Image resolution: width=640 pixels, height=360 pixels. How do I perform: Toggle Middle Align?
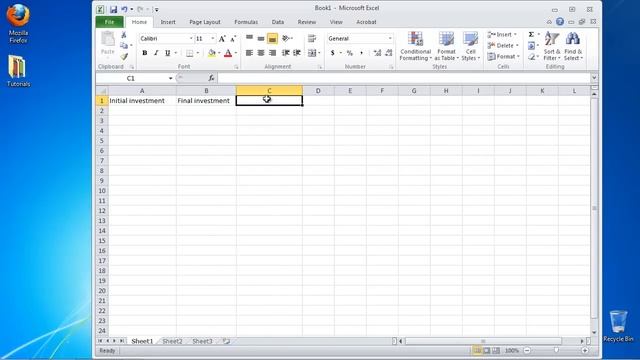[261, 38]
